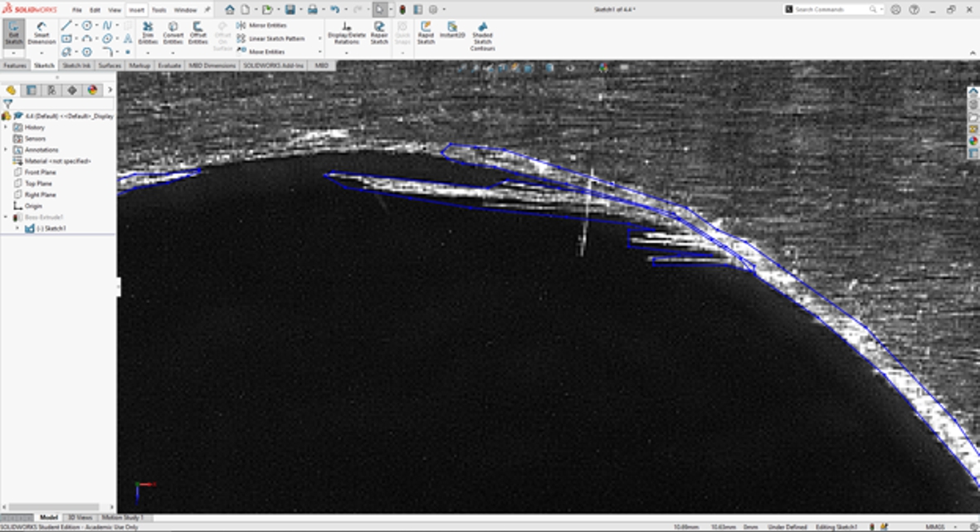The width and height of the screenshot is (980, 532).
Task: Select the Circle sketch tool
Action: (x=87, y=26)
